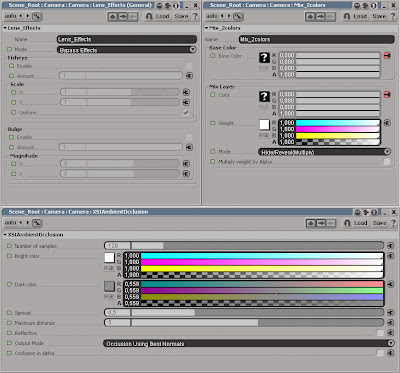
Task: Click auto update button in Lens_Effects toolbar
Action: click(x=10, y=16)
